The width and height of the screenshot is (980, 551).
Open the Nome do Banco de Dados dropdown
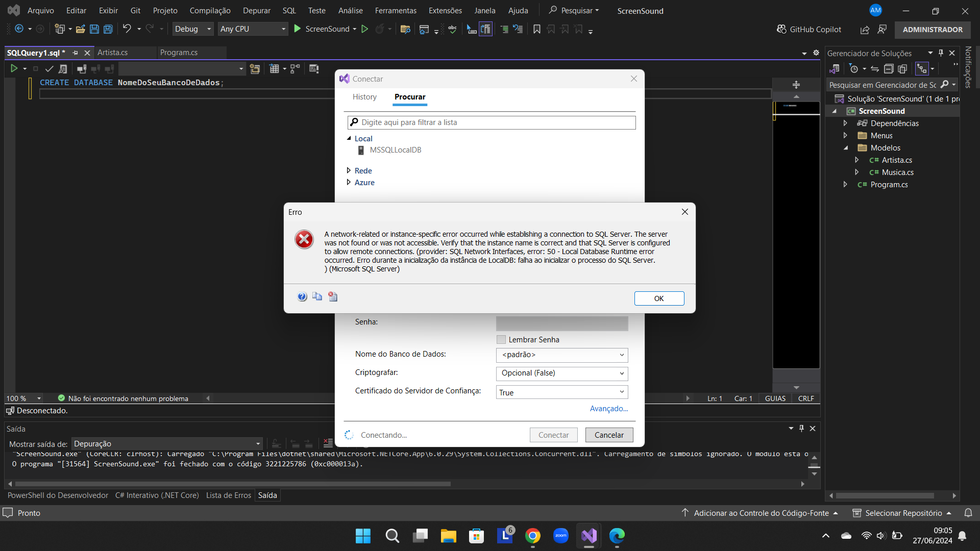(561, 355)
